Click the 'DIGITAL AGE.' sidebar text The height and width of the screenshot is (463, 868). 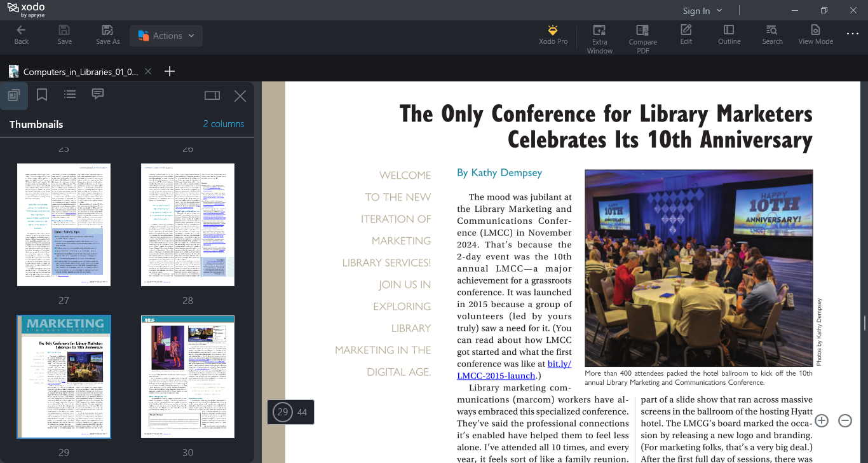click(399, 372)
